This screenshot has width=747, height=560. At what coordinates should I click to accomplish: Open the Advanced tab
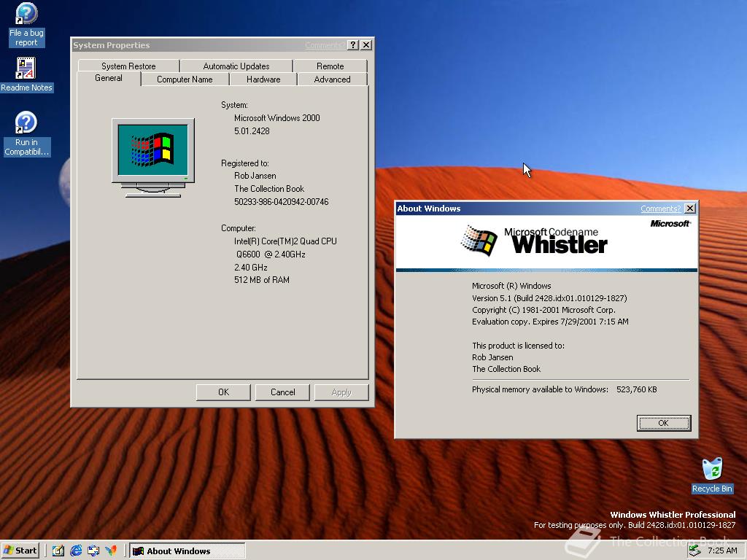pos(332,79)
